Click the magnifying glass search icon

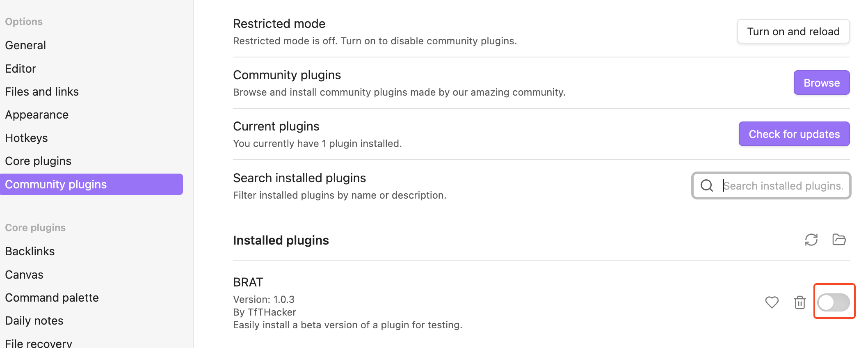(x=706, y=185)
